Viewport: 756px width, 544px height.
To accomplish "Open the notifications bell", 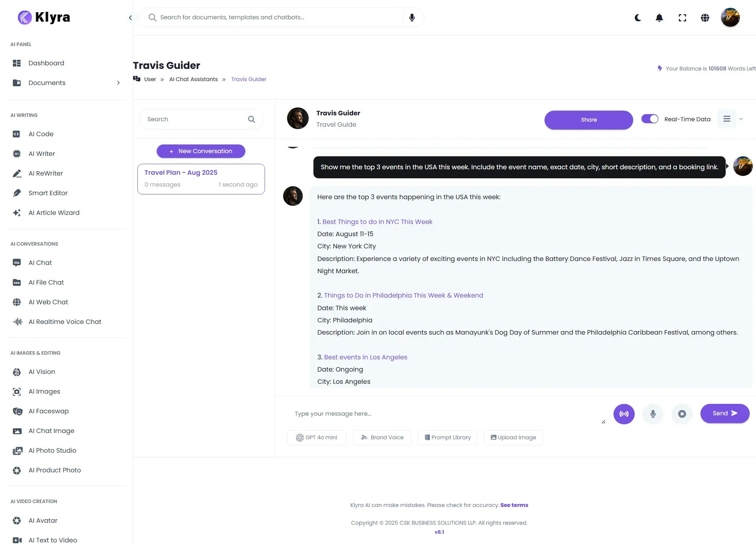I will pyautogui.click(x=659, y=18).
